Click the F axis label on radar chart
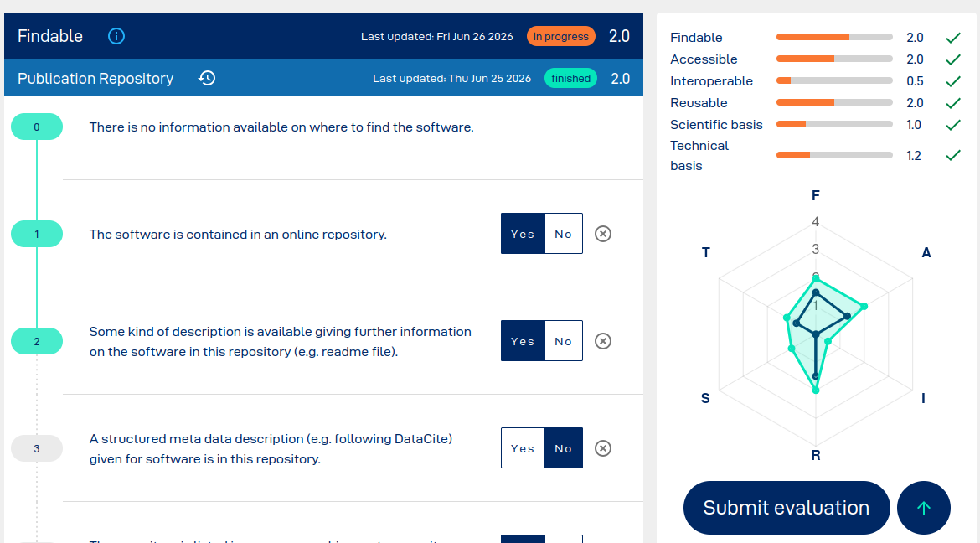980x543 pixels. [x=816, y=196]
